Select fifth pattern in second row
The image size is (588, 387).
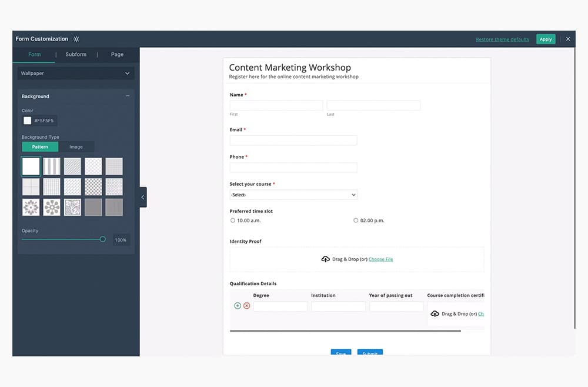[114, 187]
